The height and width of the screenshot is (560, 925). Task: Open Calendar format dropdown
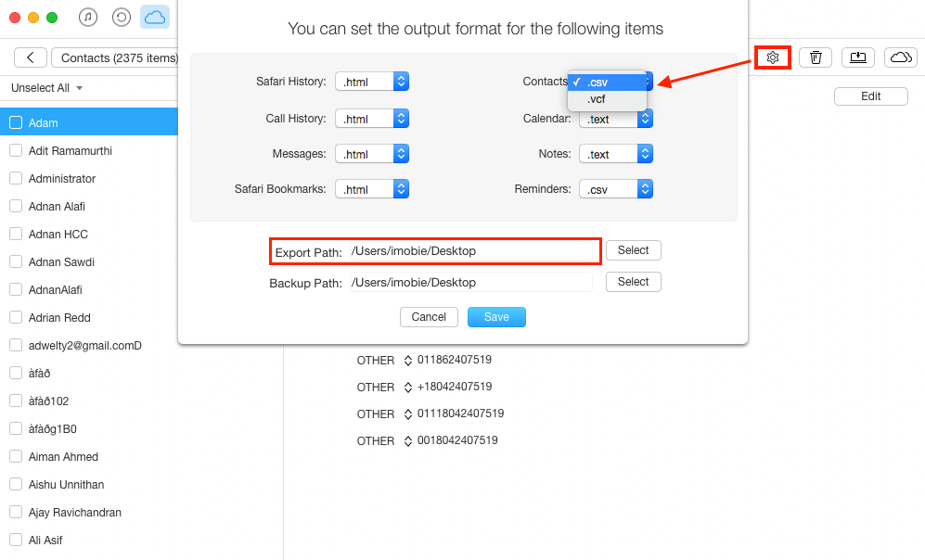click(x=616, y=119)
